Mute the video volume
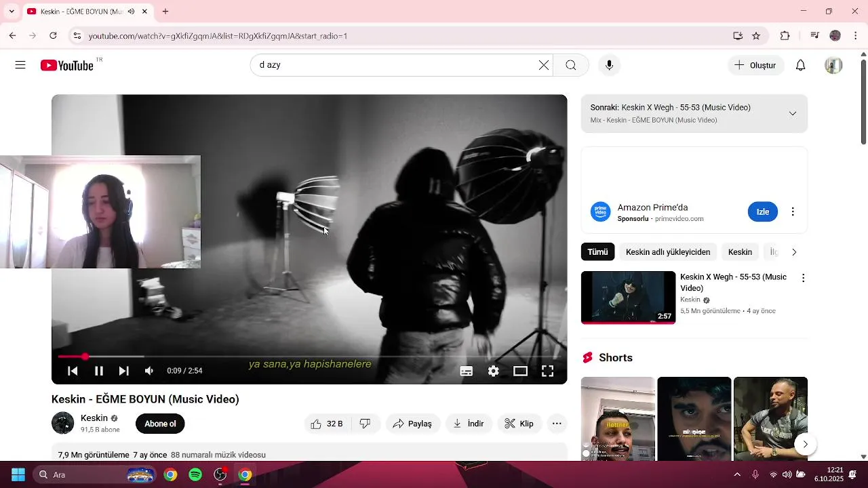This screenshot has height=488, width=868. (149, 371)
